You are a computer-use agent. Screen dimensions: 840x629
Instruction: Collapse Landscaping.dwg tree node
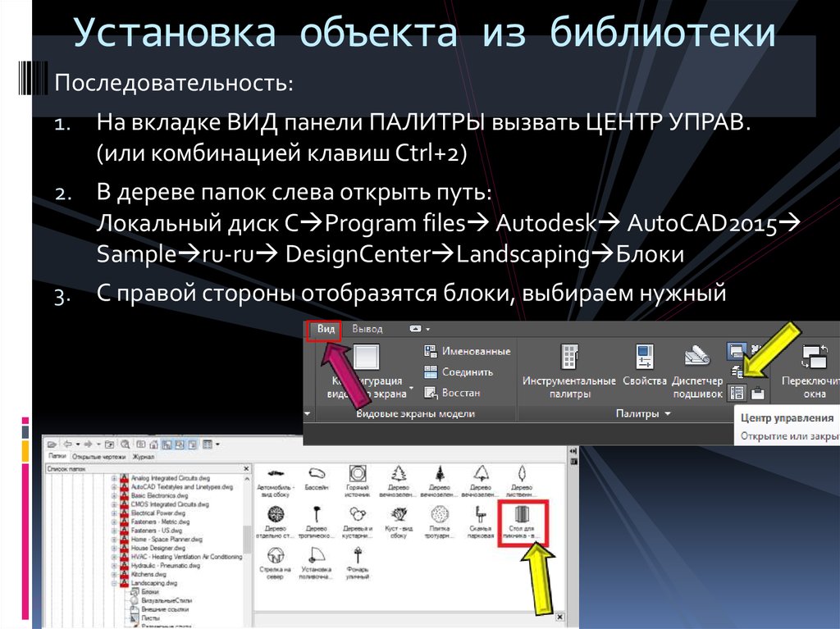[114, 583]
